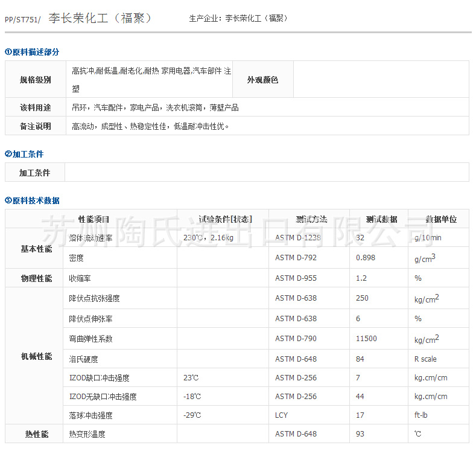Click the 1.2 shrinkage value
The image size is (476, 451).
(361, 278)
